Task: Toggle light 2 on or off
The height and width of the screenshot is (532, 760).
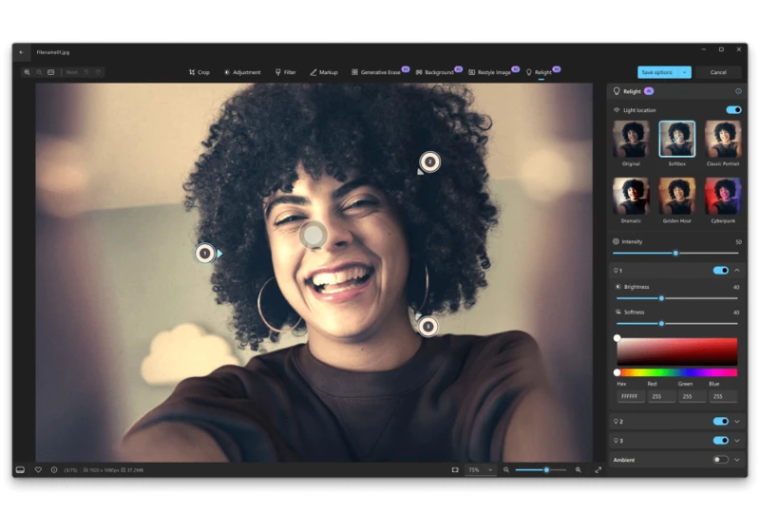Action: (721, 421)
